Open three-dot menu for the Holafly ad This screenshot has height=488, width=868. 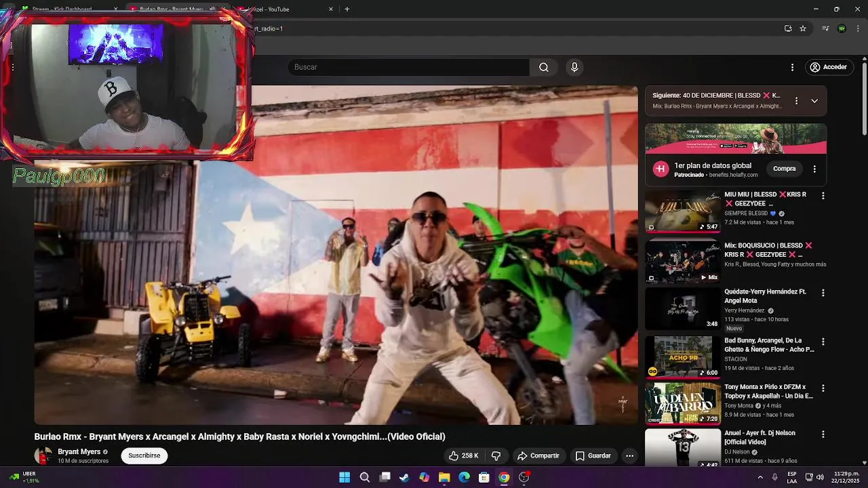814,169
